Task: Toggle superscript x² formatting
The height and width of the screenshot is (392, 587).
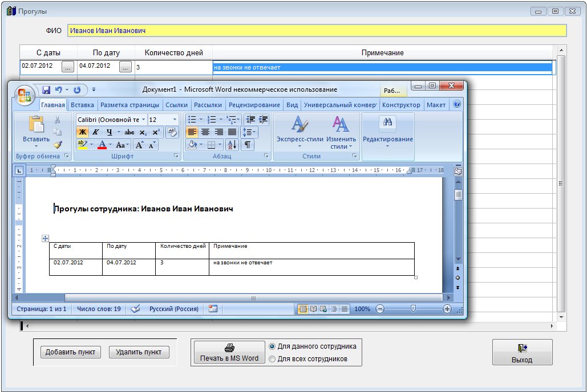Action: [x=156, y=132]
